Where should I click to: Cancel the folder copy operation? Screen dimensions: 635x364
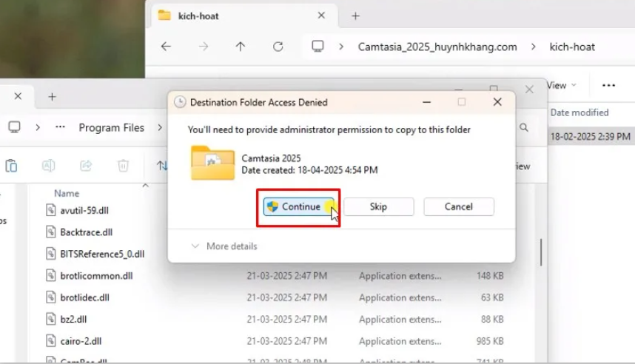click(458, 207)
